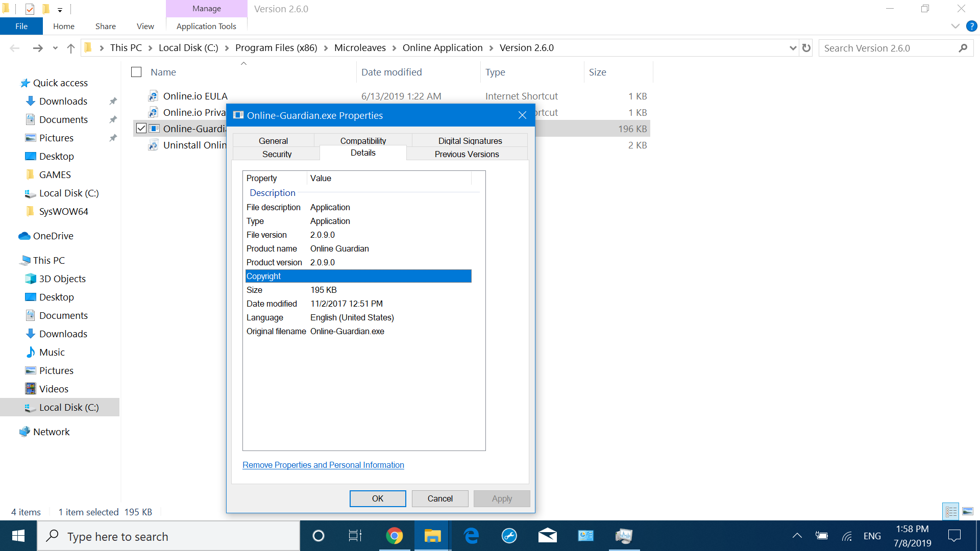Click the new folder icon in quick access toolbar
The width and height of the screenshot is (980, 551).
click(45, 9)
